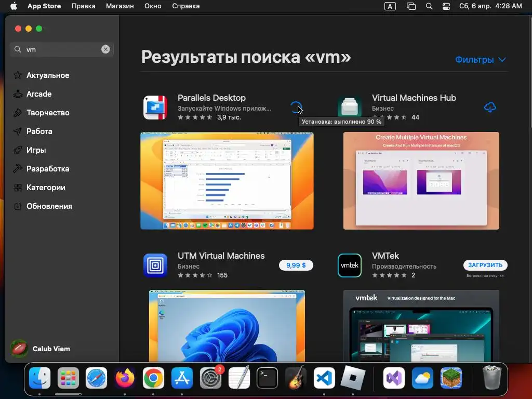
Task: Open the Virtual Machines Hub app icon
Action: click(x=350, y=108)
